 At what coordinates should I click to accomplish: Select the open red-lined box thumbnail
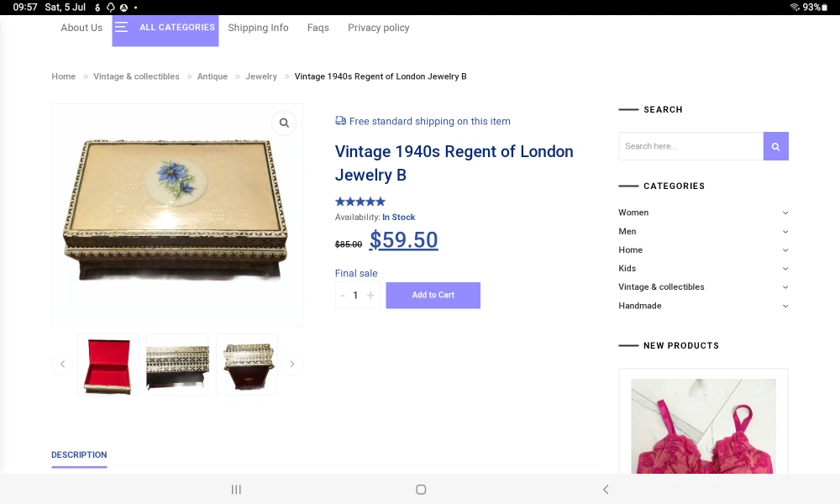click(108, 365)
